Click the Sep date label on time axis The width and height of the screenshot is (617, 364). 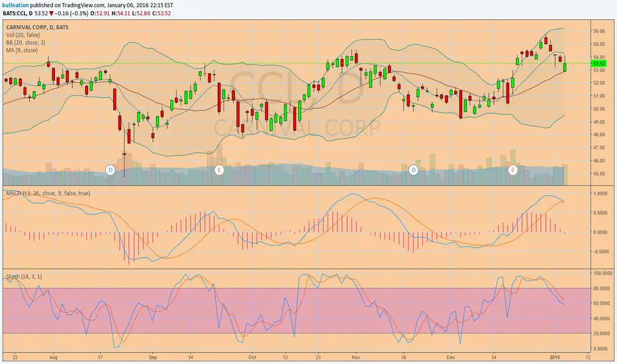click(x=153, y=357)
